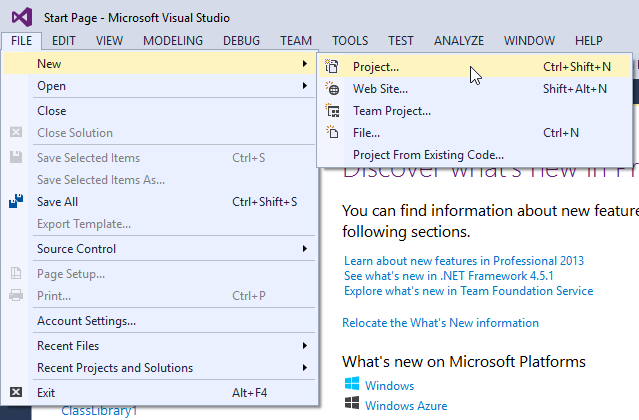Click the Exit X icon

tap(16, 392)
